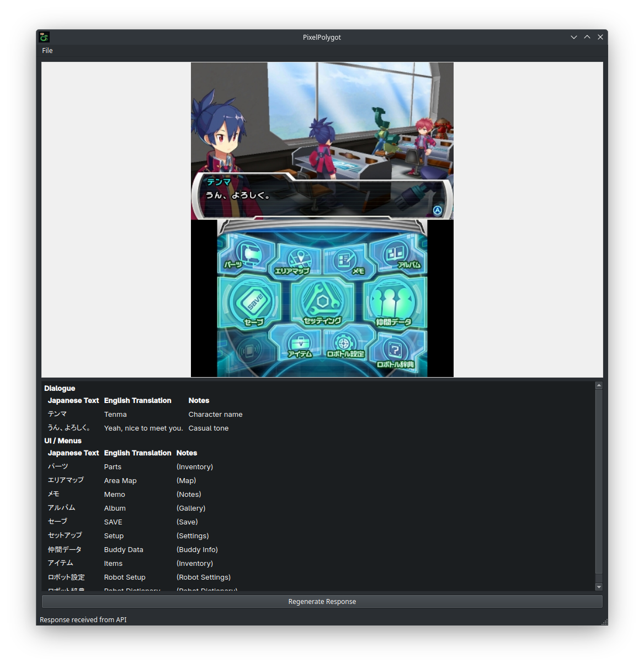Open the File menu
Viewport: 644px width, 668px height.
tap(47, 51)
